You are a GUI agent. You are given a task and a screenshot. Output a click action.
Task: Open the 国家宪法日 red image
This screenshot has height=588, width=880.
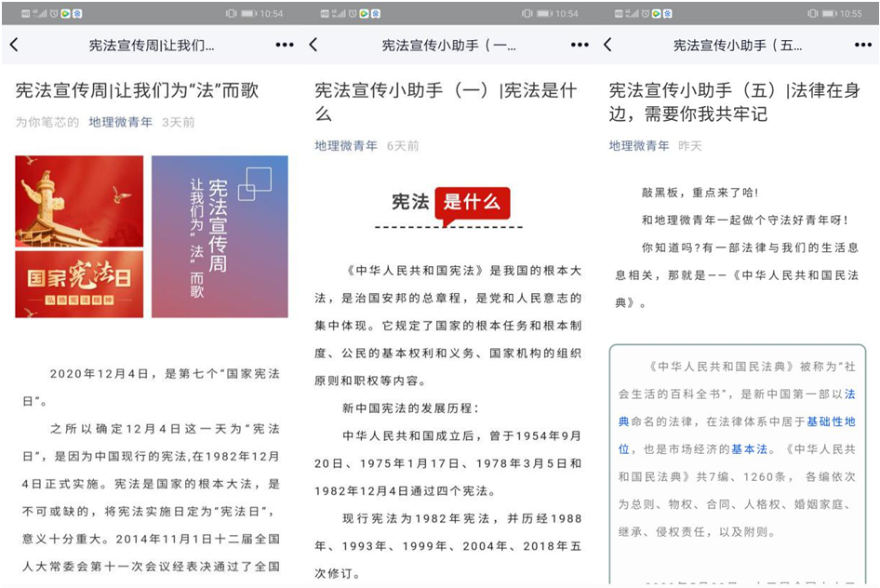(x=79, y=284)
